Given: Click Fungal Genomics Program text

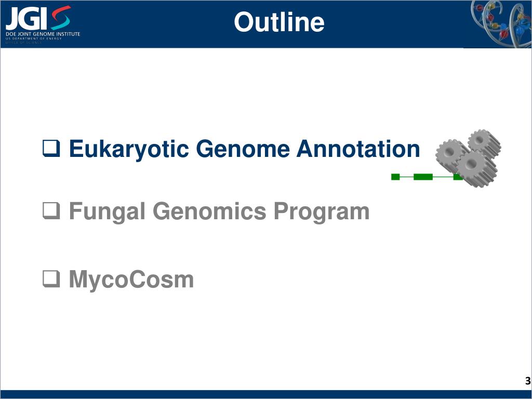Looking at the screenshot, I should (219, 212).
